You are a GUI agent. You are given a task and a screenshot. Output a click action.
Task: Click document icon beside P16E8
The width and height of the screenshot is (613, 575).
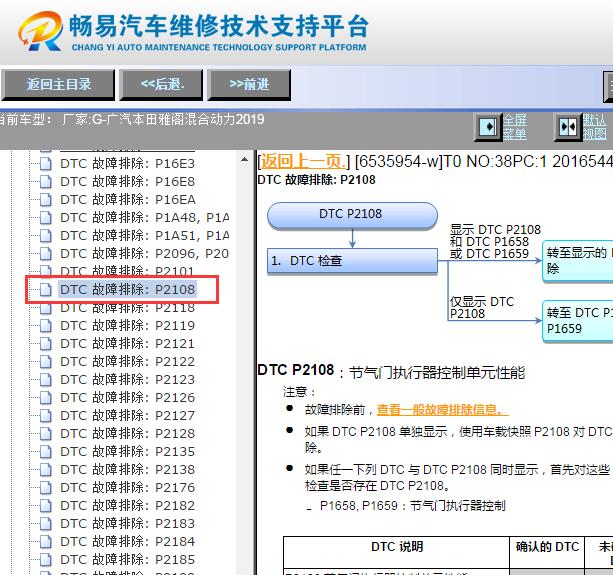click(x=46, y=181)
